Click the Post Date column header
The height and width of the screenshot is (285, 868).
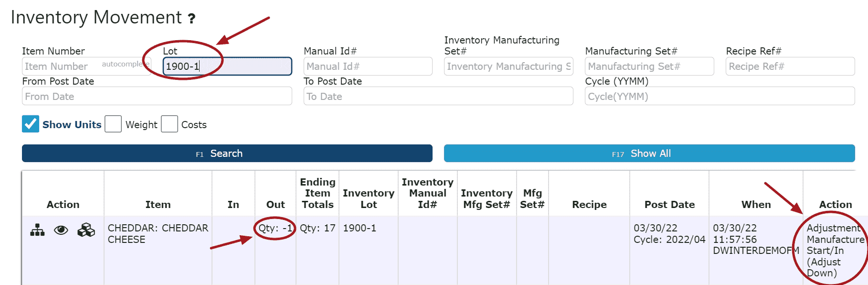tap(669, 205)
